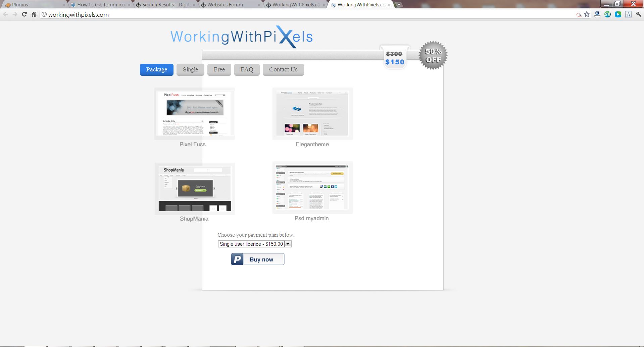Click the blue-green play extension icon
Image resolution: width=644 pixels, height=347 pixels.
point(618,14)
